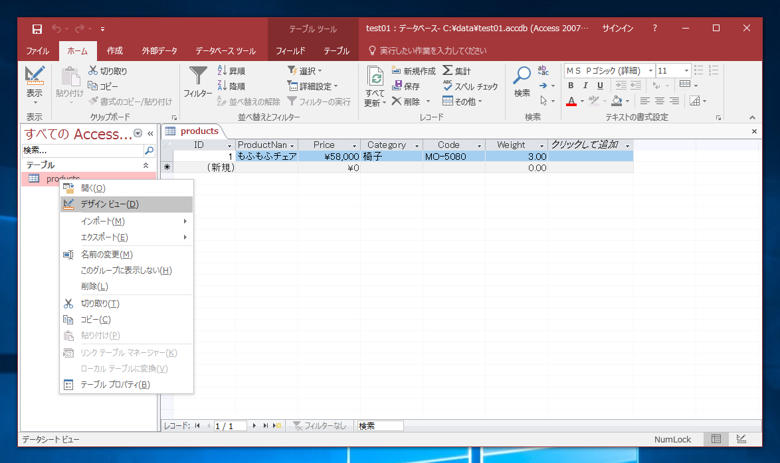Screen dimensions: 780x463
Task: Collapse the テーブル group in navigation pane
Action: pos(146,165)
